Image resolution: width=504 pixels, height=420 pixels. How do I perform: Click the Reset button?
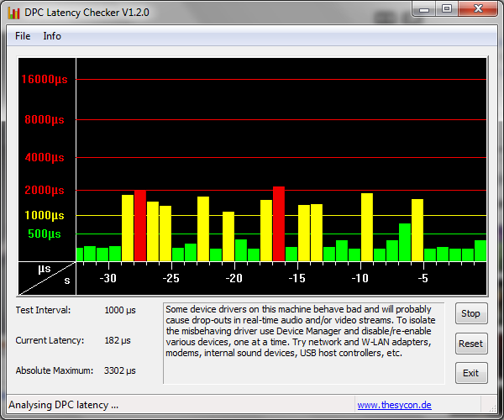(x=471, y=344)
